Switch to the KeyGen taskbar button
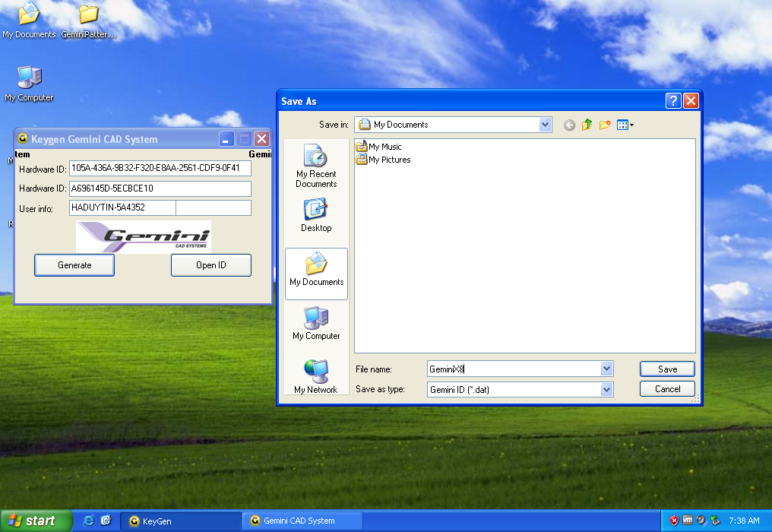The height and width of the screenshot is (532, 772). (180, 521)
